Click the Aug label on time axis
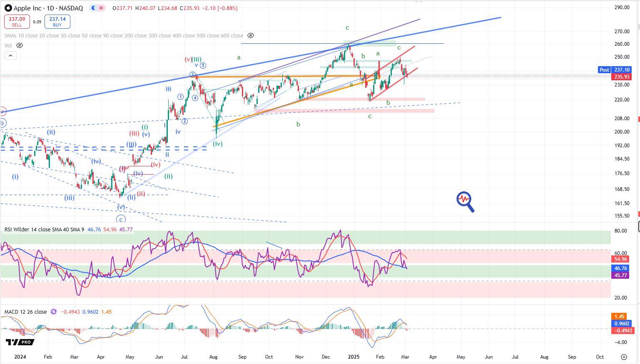This screenshot has width=640, height=364. [x=214, y=357]
